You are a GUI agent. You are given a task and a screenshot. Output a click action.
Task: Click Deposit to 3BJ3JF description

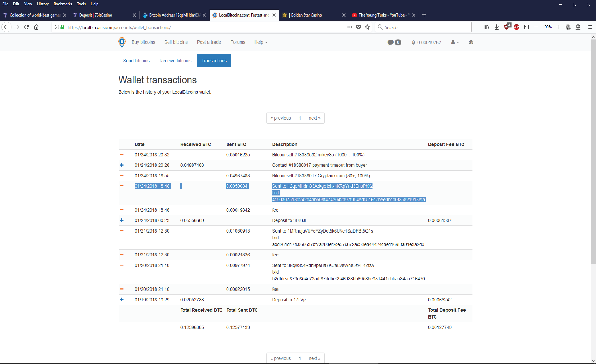click(x=293, y=221)
